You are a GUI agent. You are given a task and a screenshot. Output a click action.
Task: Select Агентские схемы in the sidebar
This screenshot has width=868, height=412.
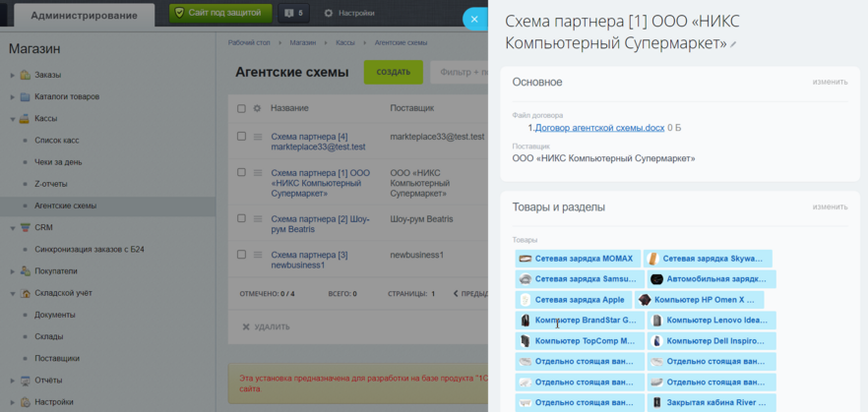65,206
